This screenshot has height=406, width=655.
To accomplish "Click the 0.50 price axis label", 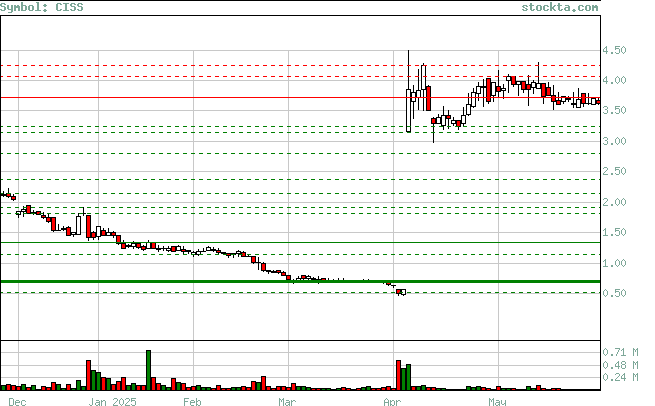I will [614, 293].
